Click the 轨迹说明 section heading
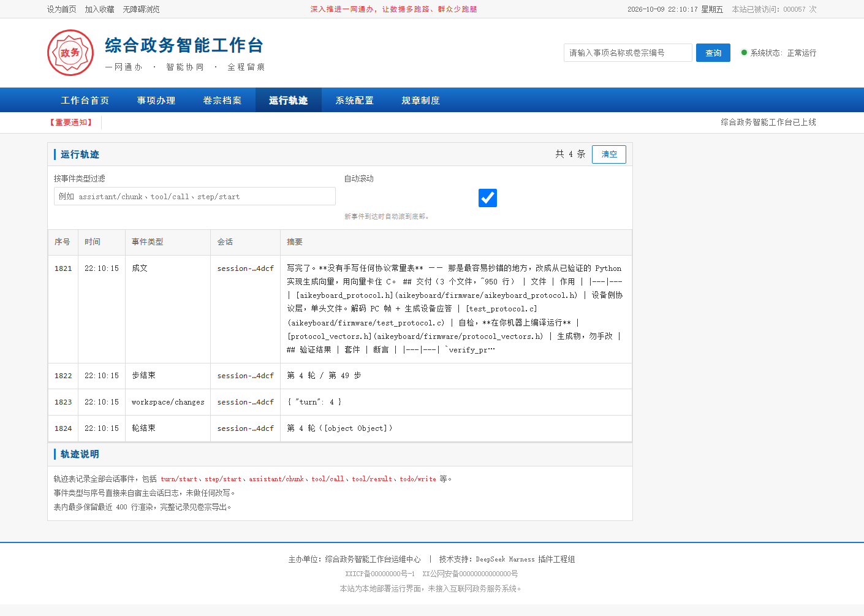This screenshot has width=864, height=616. tap(80, 454)
